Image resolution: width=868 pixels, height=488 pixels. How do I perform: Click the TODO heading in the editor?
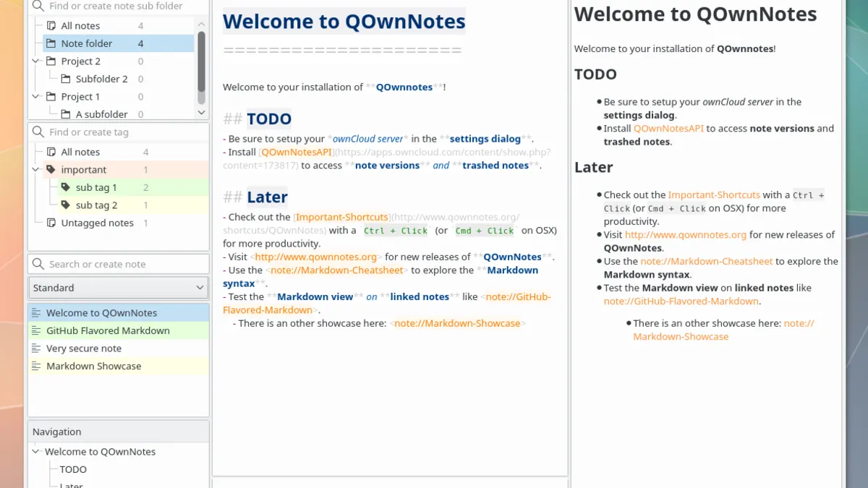[269, 119]
